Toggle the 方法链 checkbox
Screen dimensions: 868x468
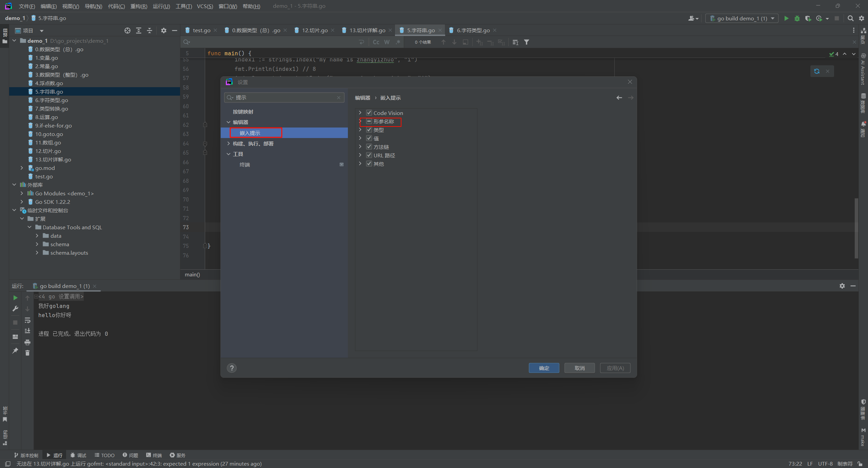(369, 147)
